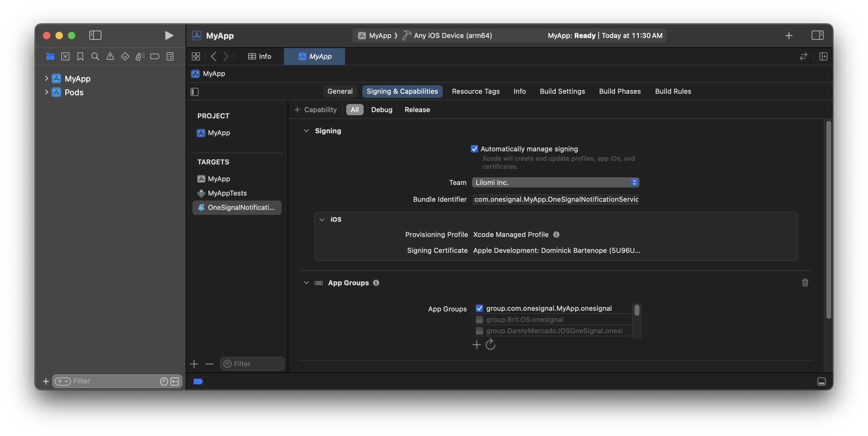Open the Build Settings tab
Screen dimensions: 868x436
[x=562, y=91]
